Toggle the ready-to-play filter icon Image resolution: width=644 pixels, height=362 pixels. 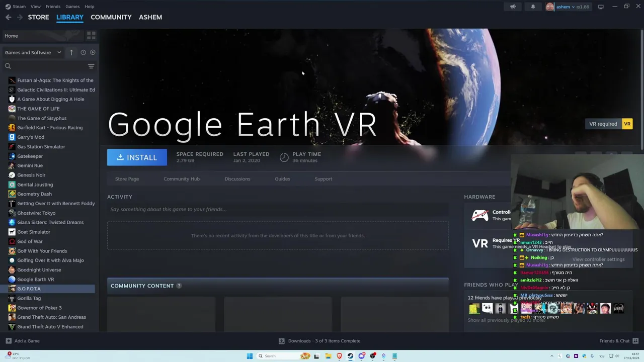(93, 52)
